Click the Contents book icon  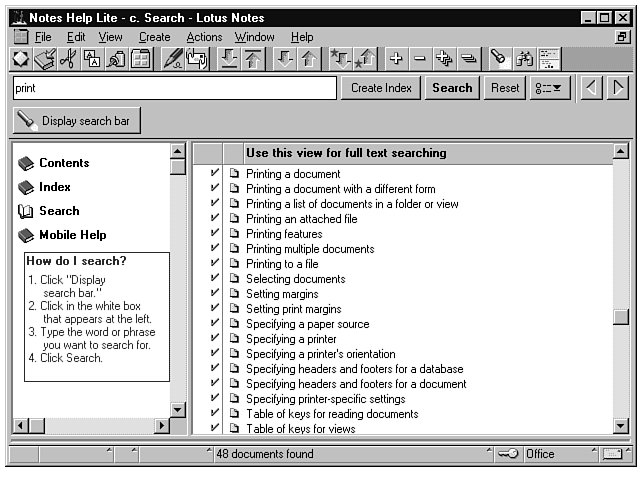[x=26, y=163]
